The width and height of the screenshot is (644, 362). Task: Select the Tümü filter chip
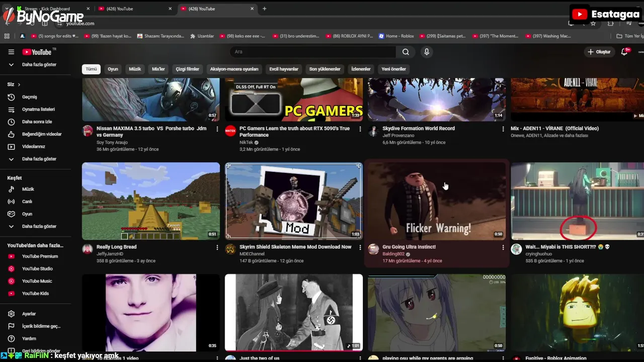pos(91,69)
